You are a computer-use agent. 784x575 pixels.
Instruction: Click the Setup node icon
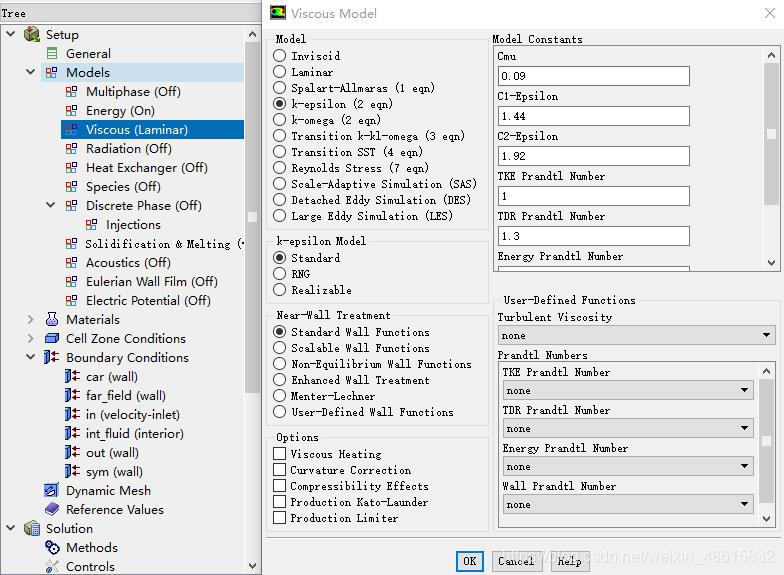pos(32,34)
